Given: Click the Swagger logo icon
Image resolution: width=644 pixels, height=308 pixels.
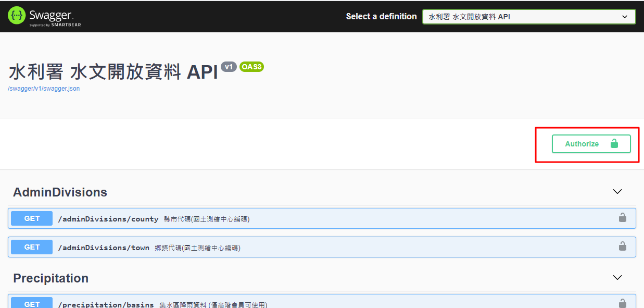Looking at the screenshot, I should click(17, 16).
